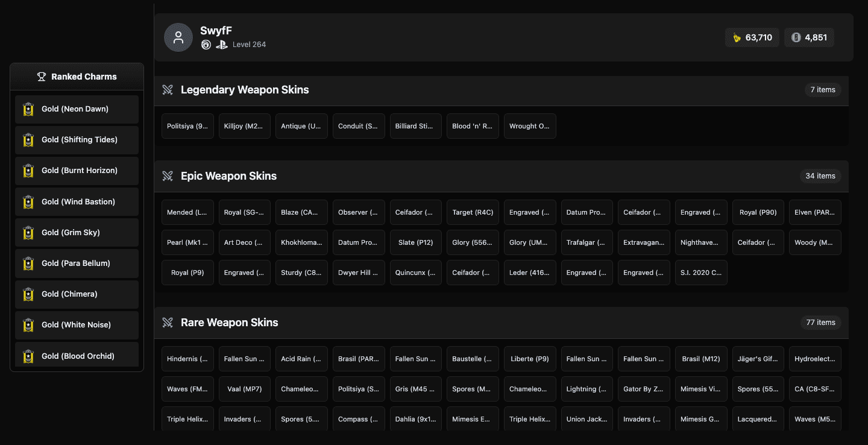Click the Renown currency icon showing 63,710

(737, 37)
